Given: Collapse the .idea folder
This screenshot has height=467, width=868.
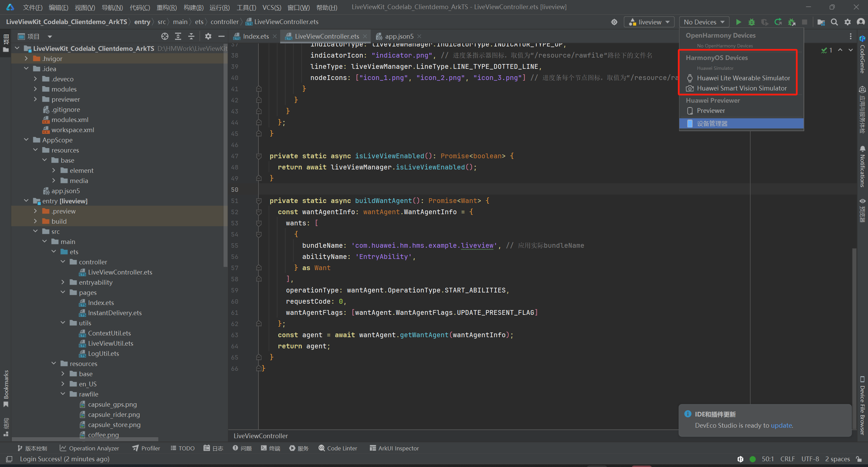Looking at the screenshot, I should pos(26,69).
